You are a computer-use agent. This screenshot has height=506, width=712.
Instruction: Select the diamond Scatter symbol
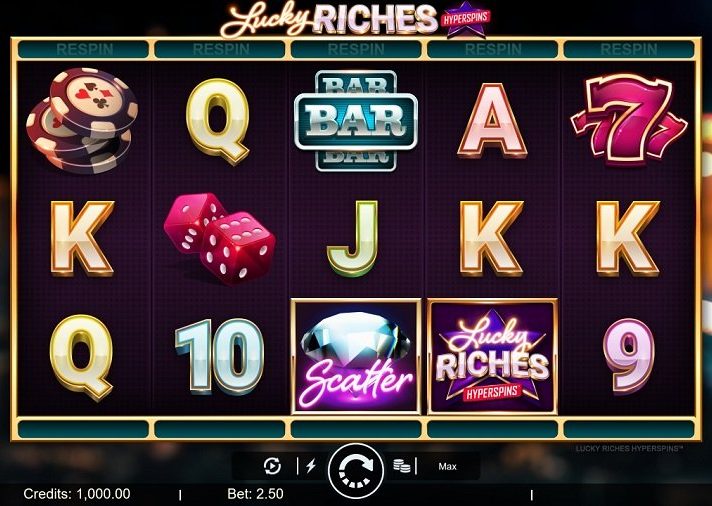pyautogui.click(x=356, y=357)
